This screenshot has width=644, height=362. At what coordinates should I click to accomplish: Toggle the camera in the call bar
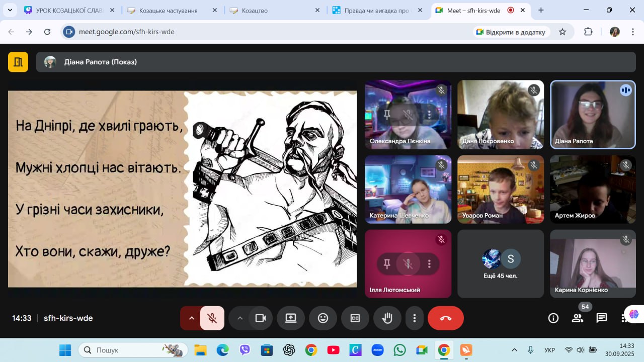[x=261, y=318]
